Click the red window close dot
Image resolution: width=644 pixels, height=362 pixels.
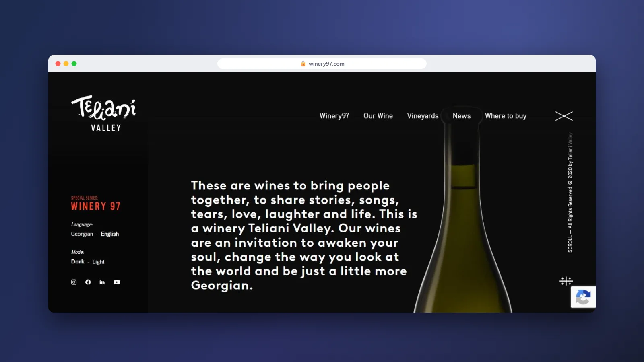pyautogui.click(x=58, y=64)
